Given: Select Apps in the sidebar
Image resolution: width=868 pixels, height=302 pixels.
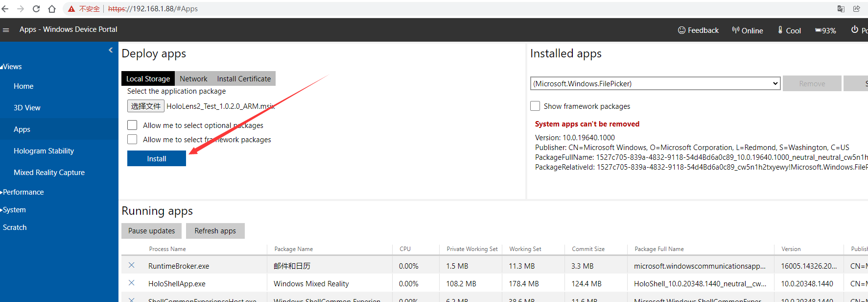Looking at the screenshot, I should coord(22,129).
